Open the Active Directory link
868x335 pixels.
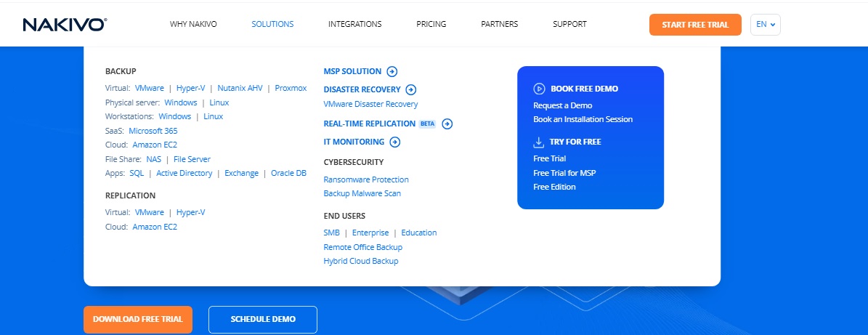pos(184,174)
